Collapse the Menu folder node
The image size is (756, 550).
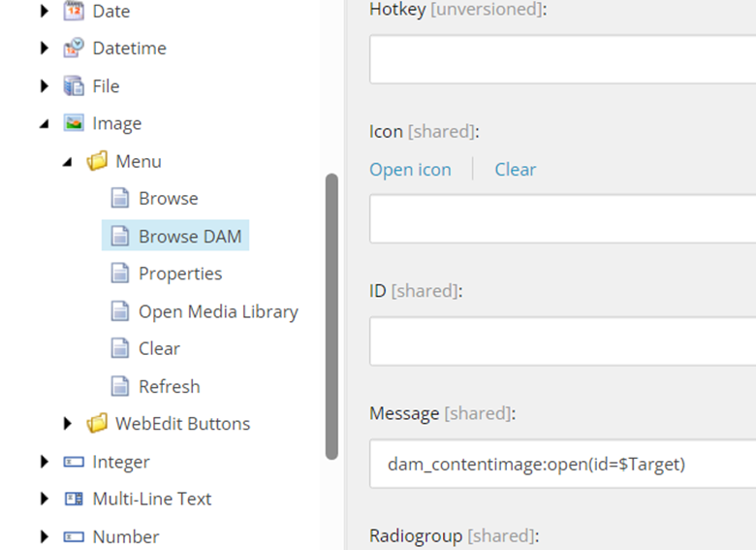click(x=68, y=162)
